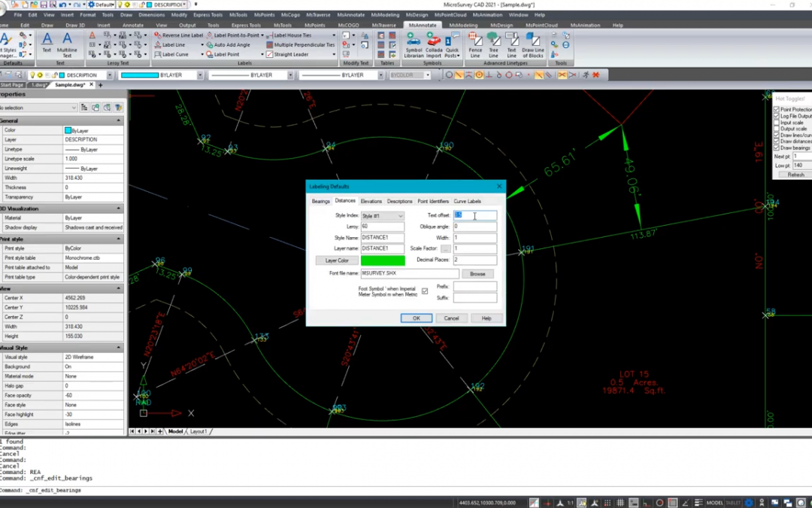
Task: Expand the DESCRIPTION layer dropdown in toolbar
Action: [109, 75]
